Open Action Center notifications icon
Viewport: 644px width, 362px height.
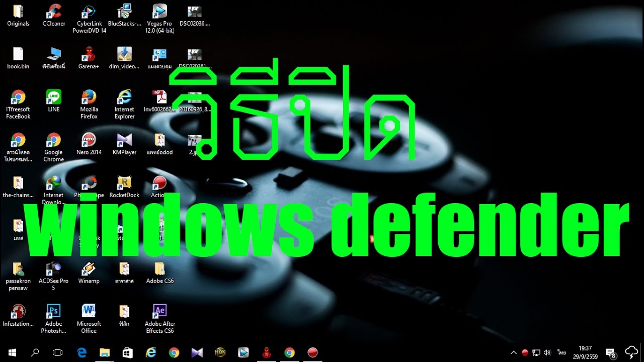click(611, 353)
